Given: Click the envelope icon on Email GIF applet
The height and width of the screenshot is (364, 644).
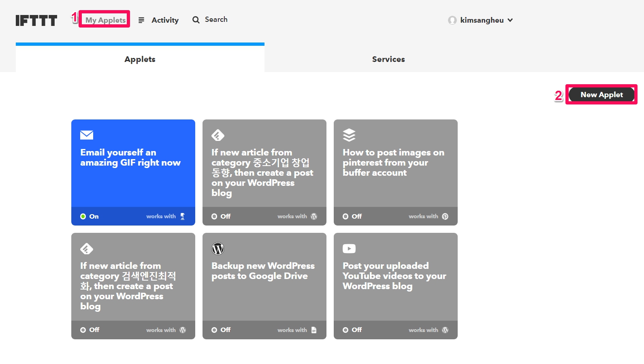Looking at the screenshot, I should pyautogui.click(x=87, y=135).
